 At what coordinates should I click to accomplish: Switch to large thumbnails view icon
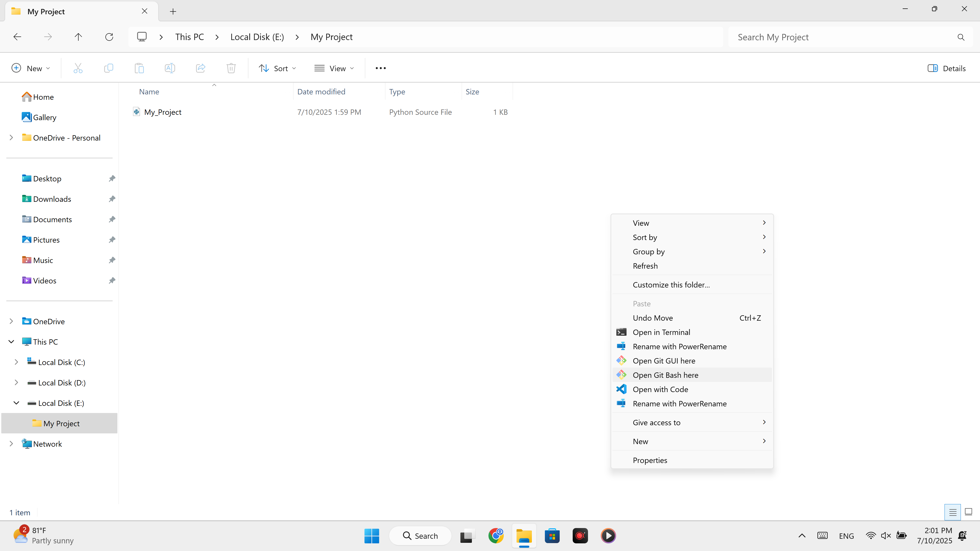tap(969, 512)
